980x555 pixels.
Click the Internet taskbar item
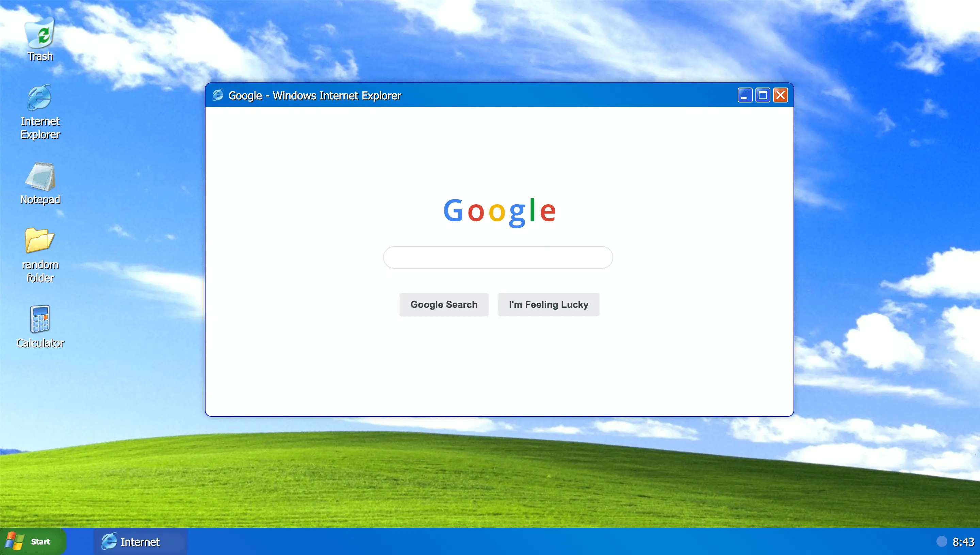pyautogui.click(x=140, y=541)
